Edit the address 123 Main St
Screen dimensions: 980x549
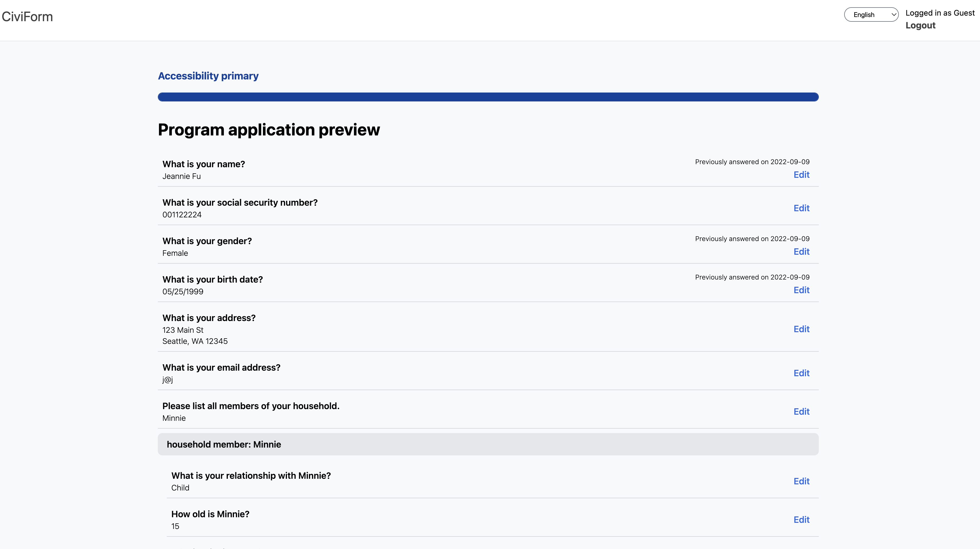(802, 329)
